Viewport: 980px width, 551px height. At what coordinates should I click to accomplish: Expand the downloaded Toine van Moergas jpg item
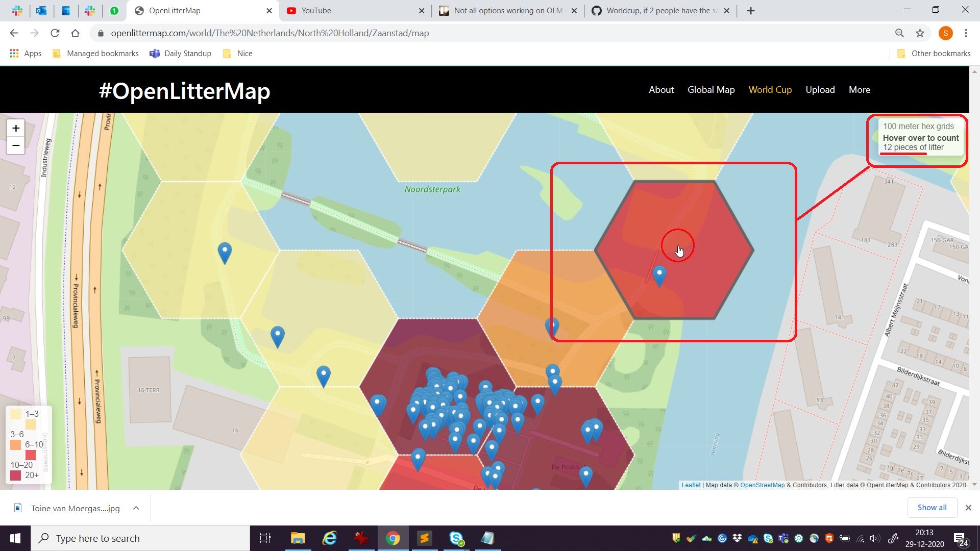(136, 508)
